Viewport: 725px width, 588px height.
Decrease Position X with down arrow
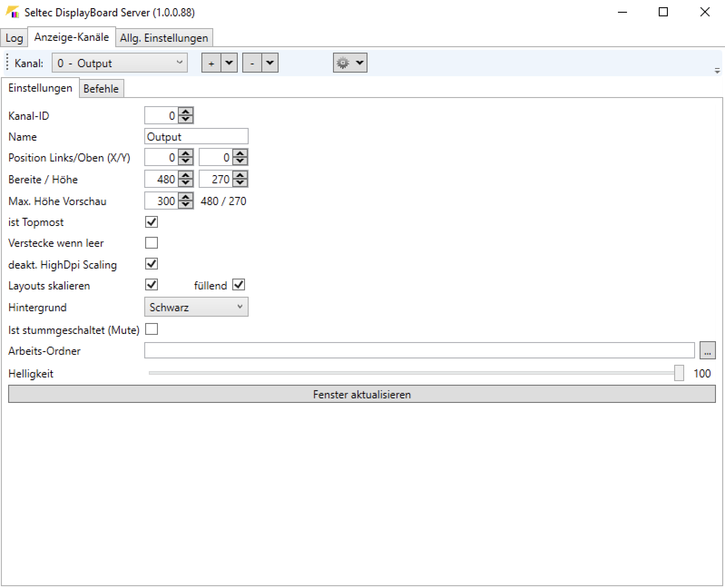(x=186, y=161)
